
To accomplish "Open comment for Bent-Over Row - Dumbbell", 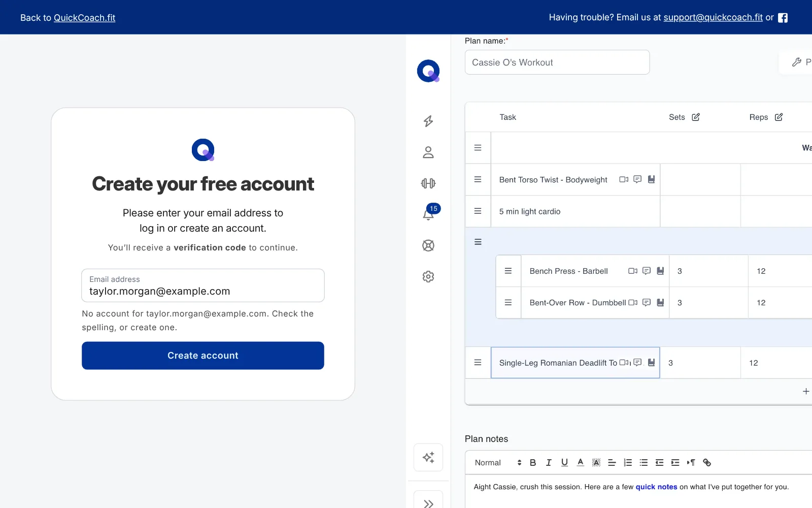I will point(647,302).
